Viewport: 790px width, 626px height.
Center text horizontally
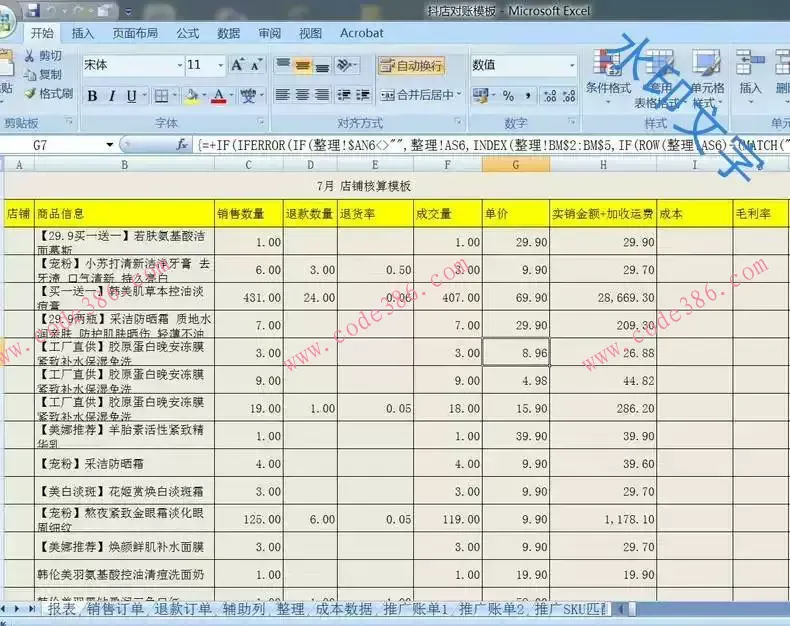[x=302, y=95]
